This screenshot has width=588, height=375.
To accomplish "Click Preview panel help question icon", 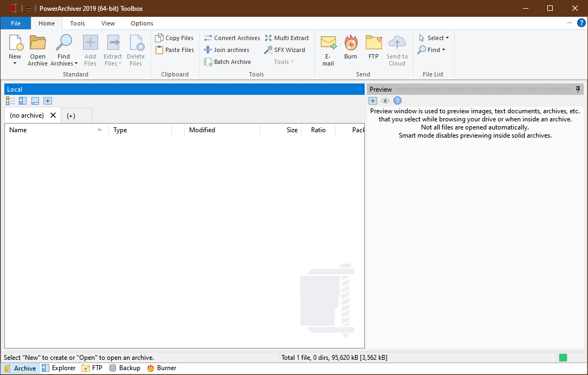I will [397, 100].
